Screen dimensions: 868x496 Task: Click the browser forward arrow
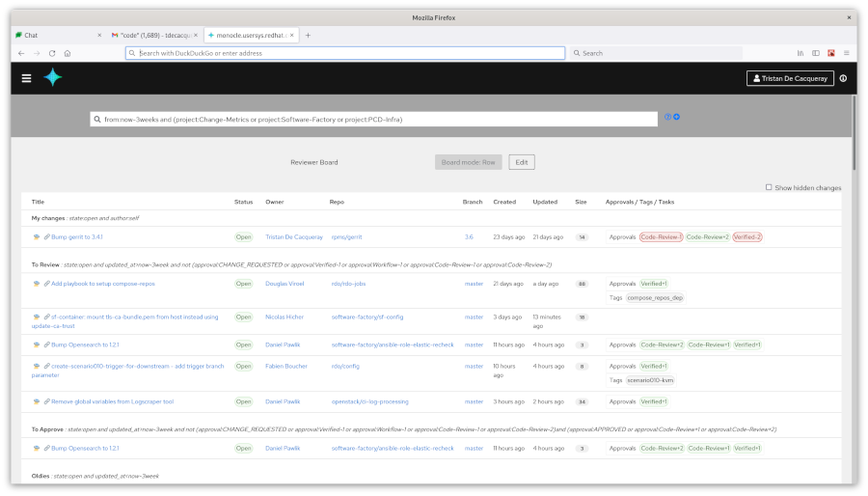click(37, 53)
